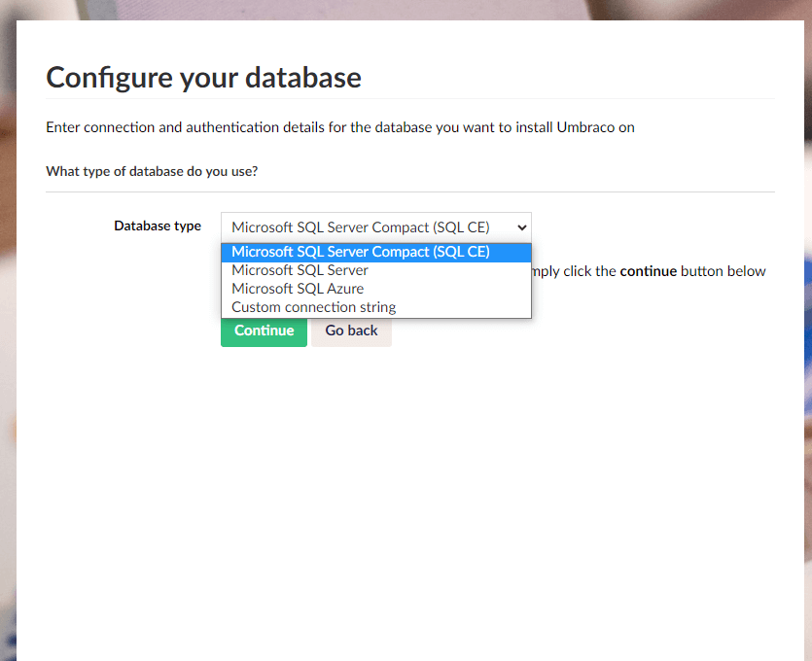Click the bold 'continue' word in hint text
The image size is (812, 661).
648,271
